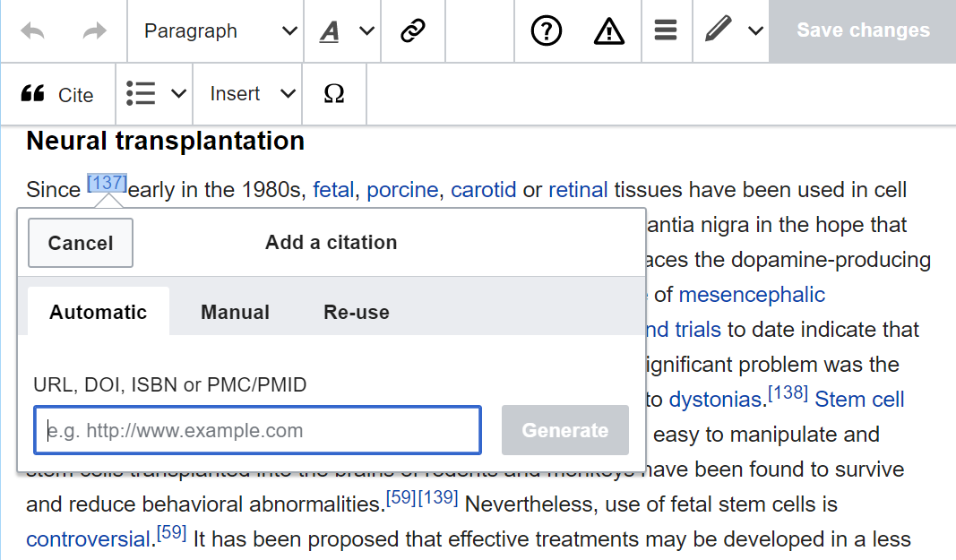Follow the fetal link
The height and width of the screenshot is (560, 956).
coord(333,190)
